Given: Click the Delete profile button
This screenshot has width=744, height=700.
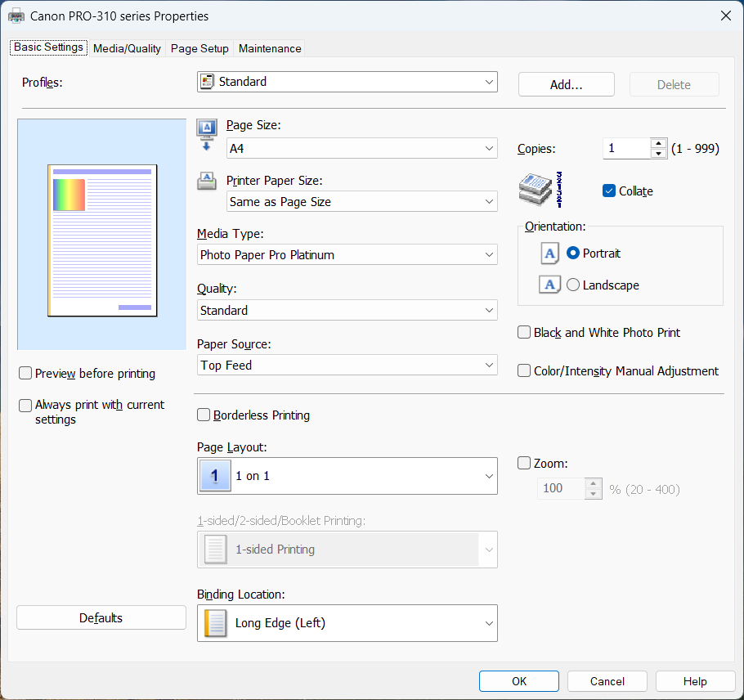Looking at the screenshot, I should point(675,84).
